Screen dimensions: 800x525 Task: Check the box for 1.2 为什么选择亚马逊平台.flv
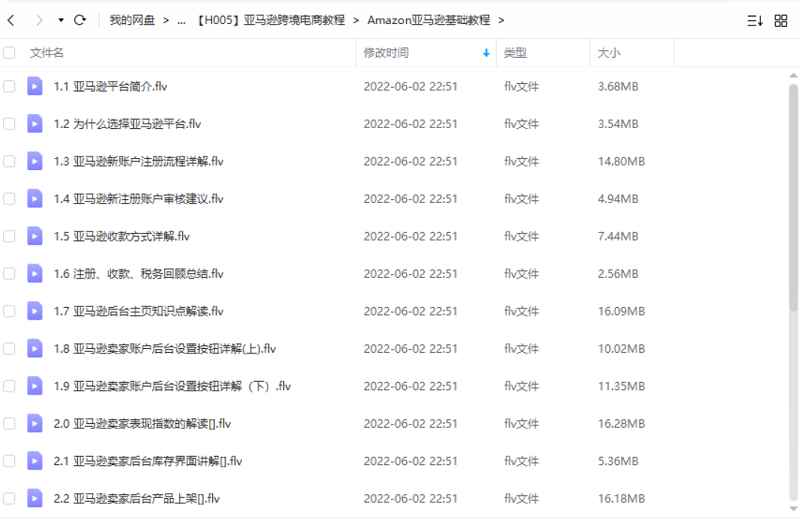(x=10, y=124)
